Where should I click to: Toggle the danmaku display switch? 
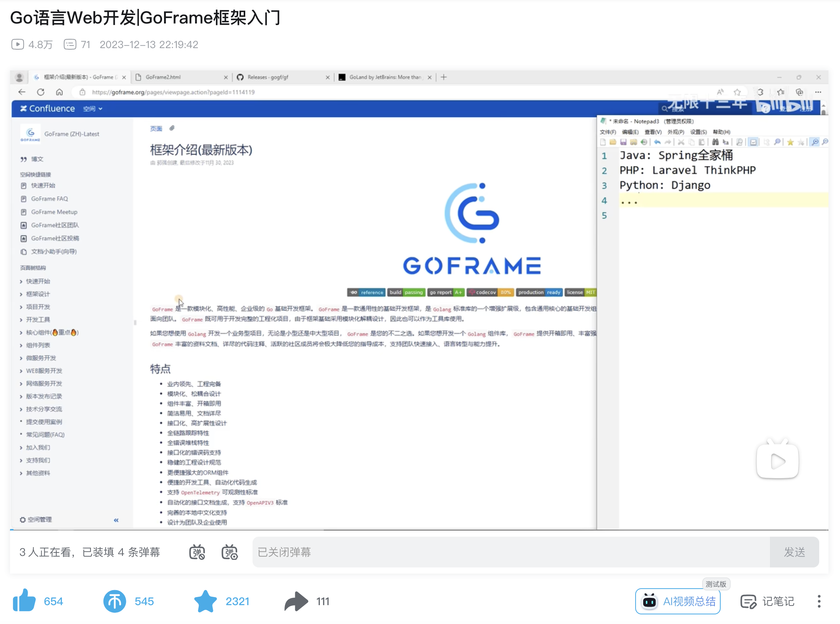pos(197,552)
